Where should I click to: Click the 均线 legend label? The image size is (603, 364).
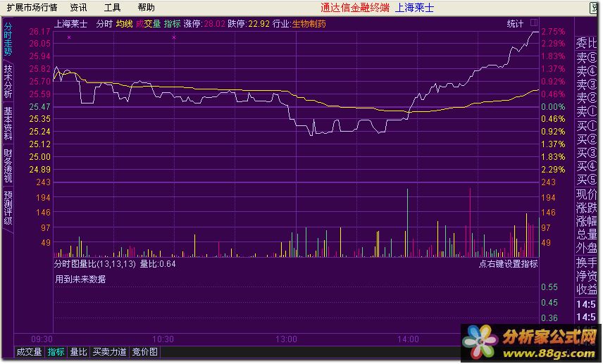[x=124, y=24]
